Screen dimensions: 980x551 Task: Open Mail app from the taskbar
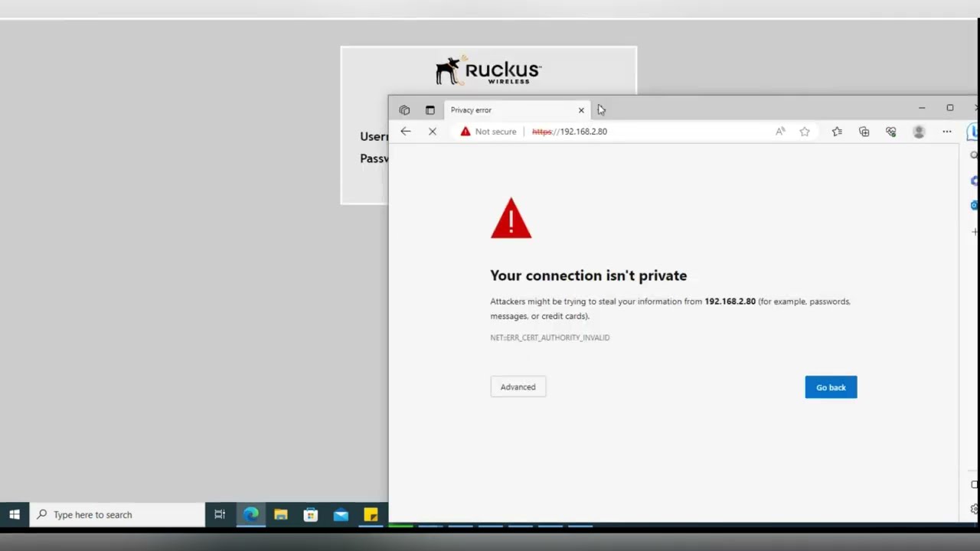341,515
